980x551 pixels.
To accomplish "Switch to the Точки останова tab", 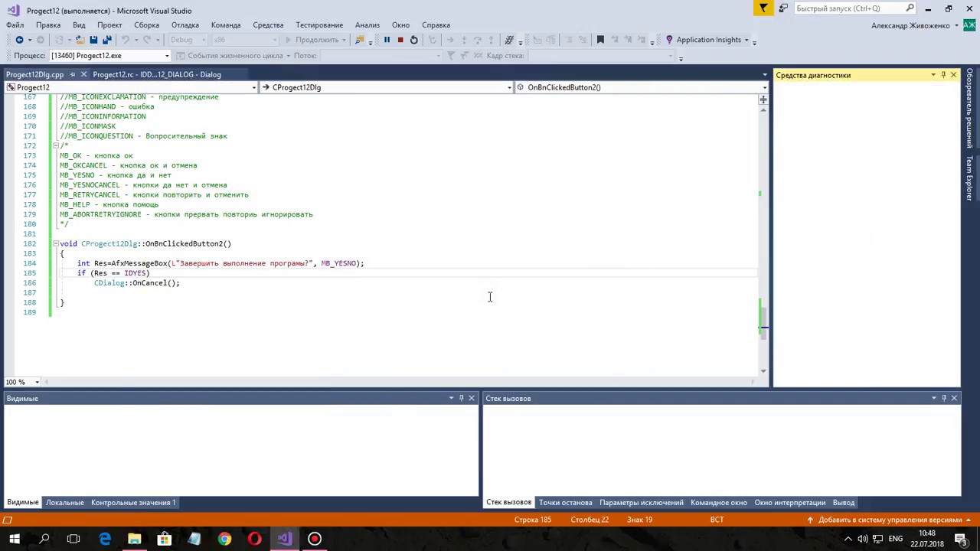I will click(565, 503).
